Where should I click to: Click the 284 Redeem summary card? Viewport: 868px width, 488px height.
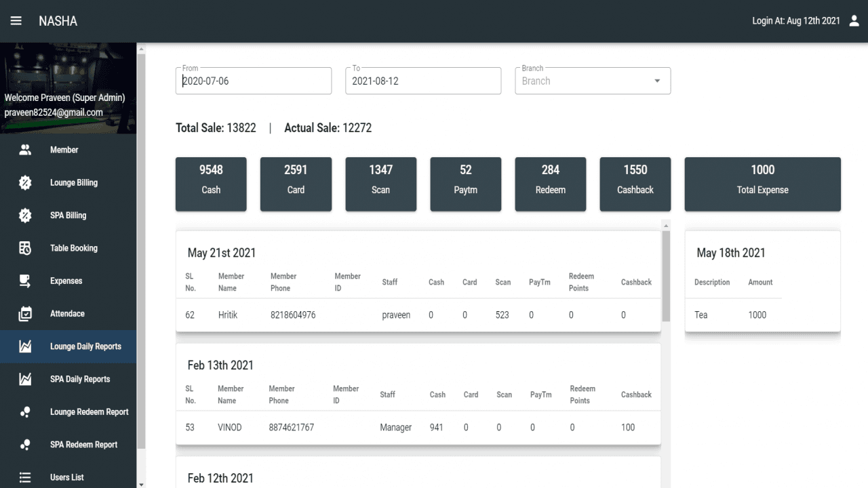point(551,184)
